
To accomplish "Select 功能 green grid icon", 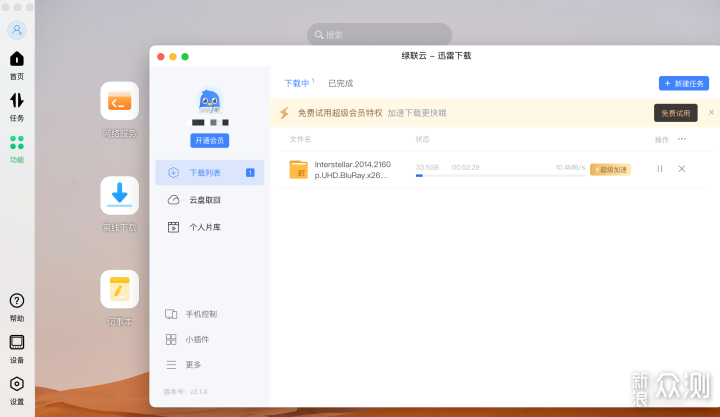I will (x=17, y=142).
